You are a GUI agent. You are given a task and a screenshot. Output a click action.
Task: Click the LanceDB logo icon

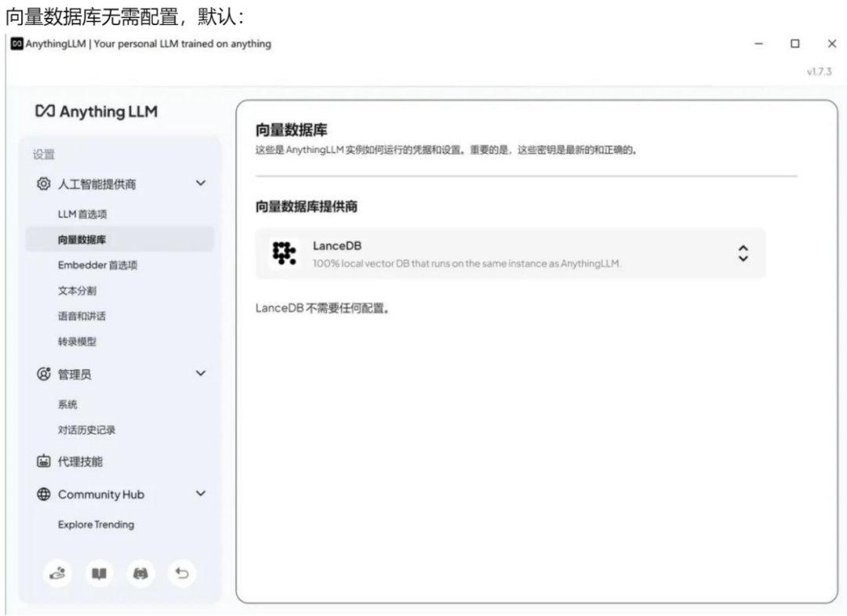pos(284,252)
